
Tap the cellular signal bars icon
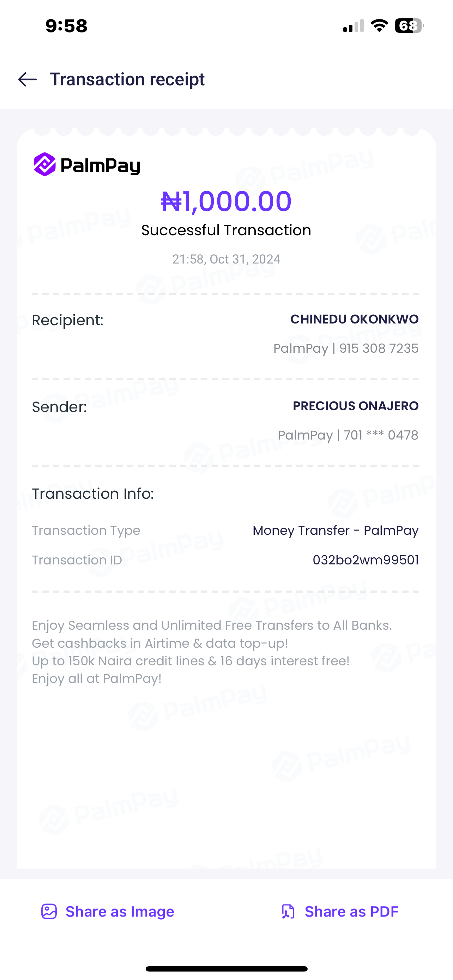click(x=354, y=26)
